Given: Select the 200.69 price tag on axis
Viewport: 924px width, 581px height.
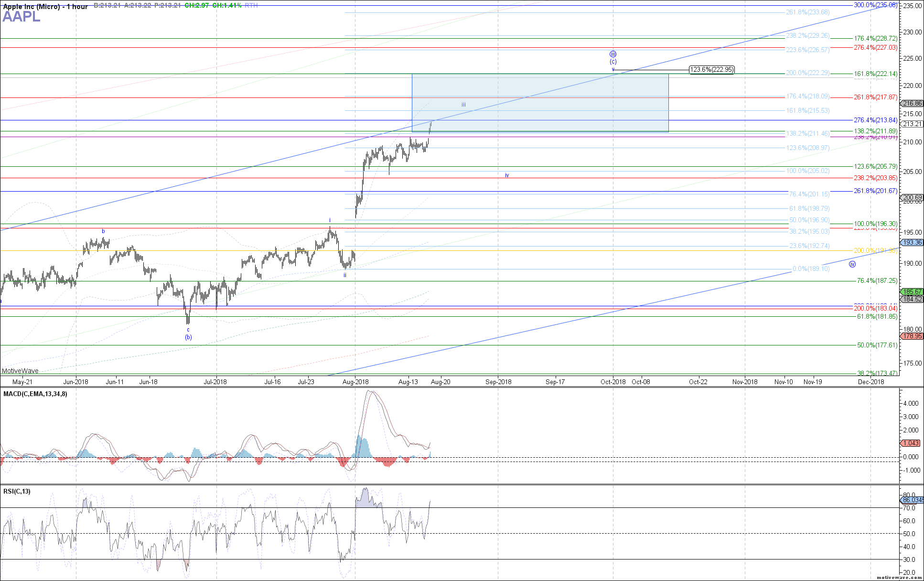Looking at the screenshot, I should point(912,197).
